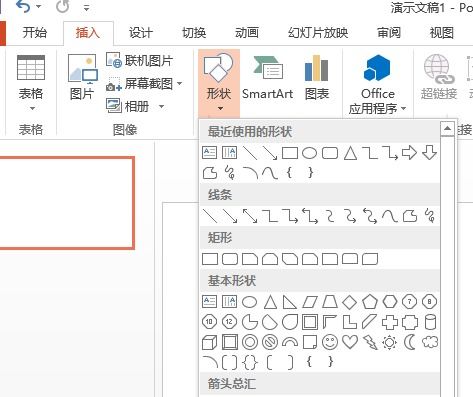Insert a 图片 picture from file
Viewport: 473px width, 397px height.
pyautogui.click(x=82, y=78)
